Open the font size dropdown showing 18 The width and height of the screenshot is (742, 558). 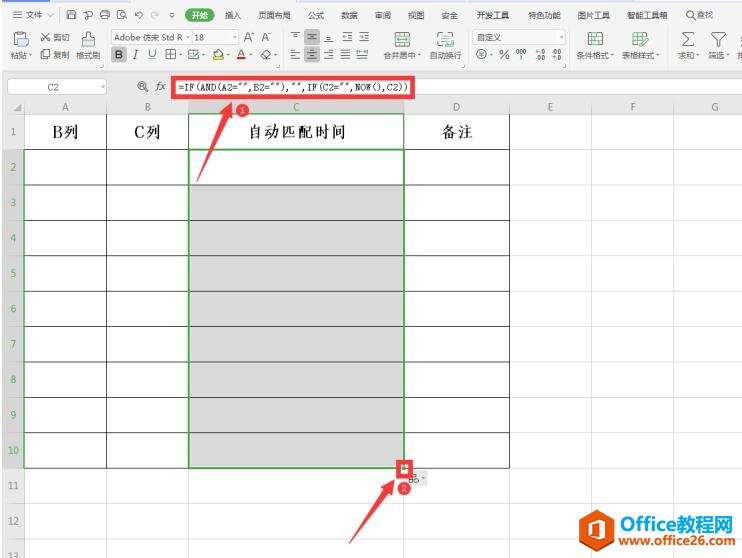235,37
